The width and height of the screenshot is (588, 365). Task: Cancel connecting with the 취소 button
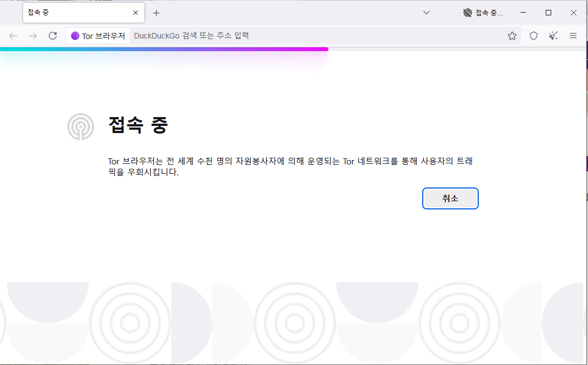click(450, 198)
